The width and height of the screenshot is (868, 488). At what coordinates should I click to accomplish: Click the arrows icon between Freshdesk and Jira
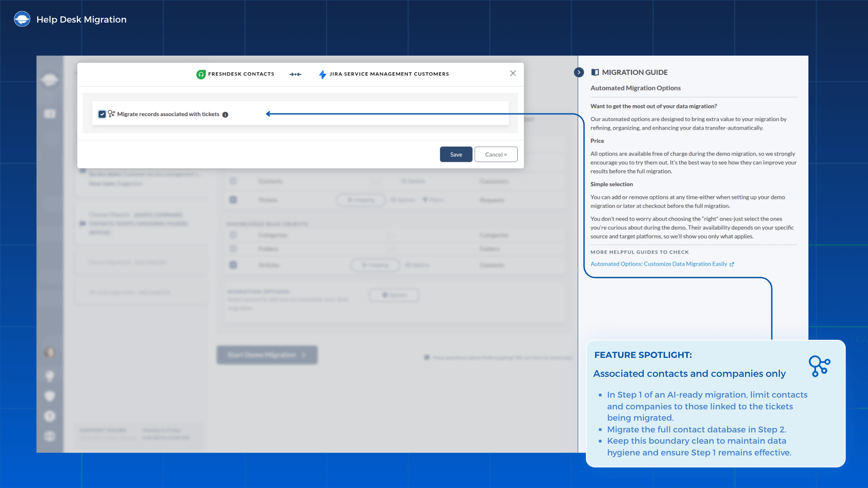(x=296, y=74)
